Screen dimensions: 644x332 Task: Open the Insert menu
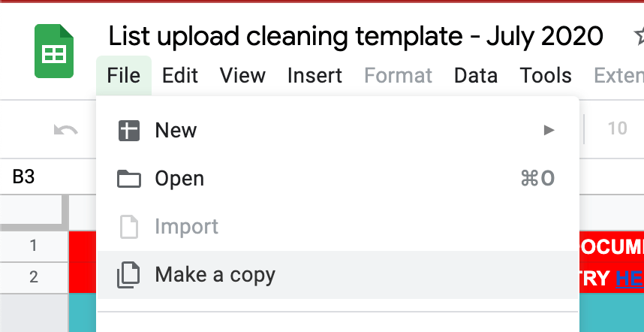314,75
